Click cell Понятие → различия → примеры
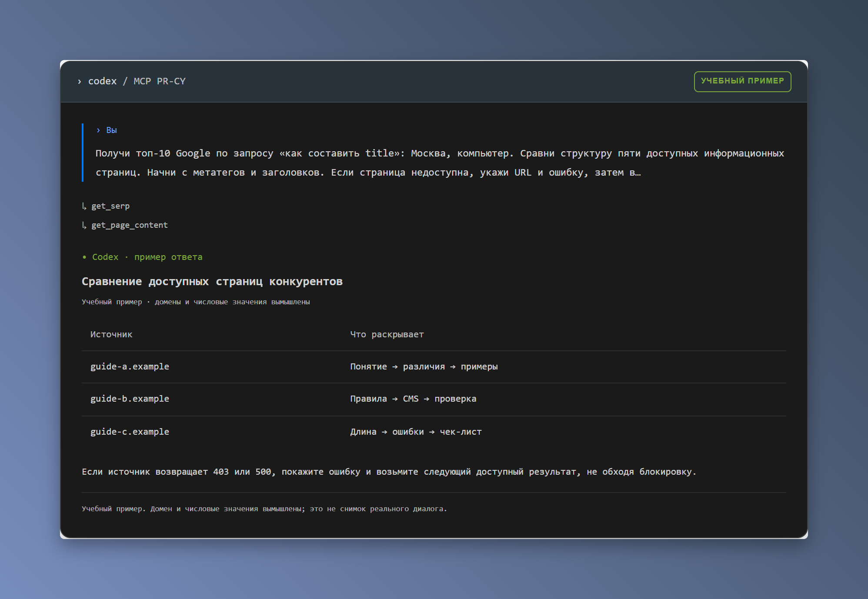 [424, 366]
